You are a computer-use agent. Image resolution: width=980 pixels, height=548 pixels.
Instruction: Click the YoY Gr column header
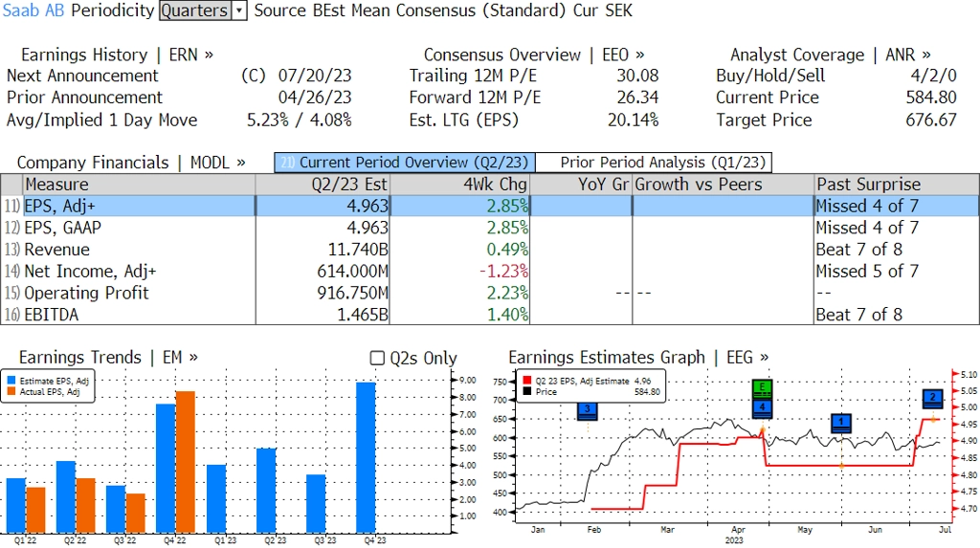tap(581, 185)
